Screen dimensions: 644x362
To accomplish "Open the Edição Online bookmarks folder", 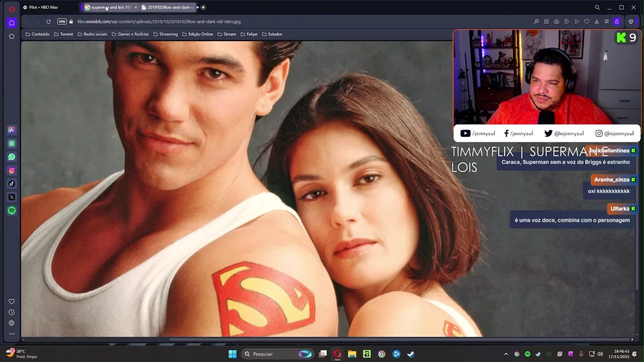I will coord(198,34).
